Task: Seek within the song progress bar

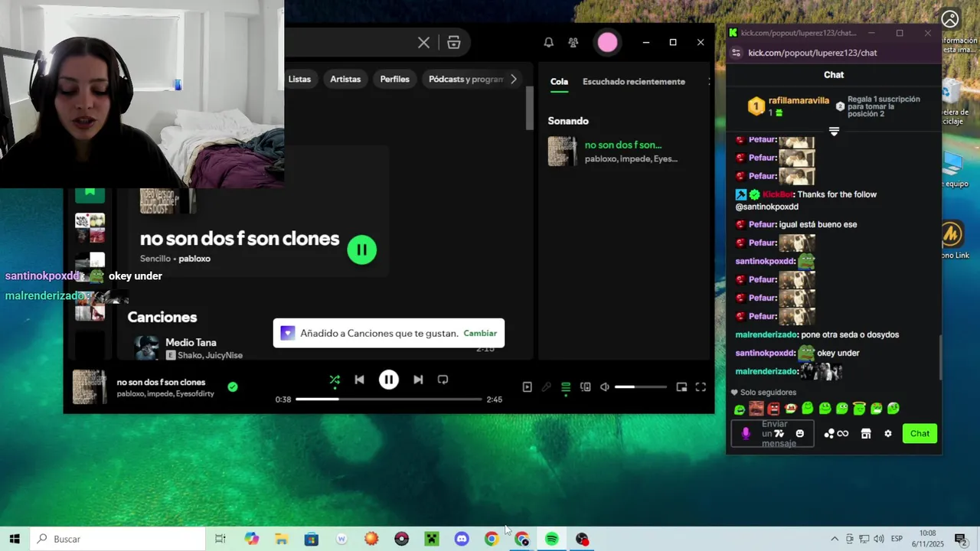Action: pos(389,399)
